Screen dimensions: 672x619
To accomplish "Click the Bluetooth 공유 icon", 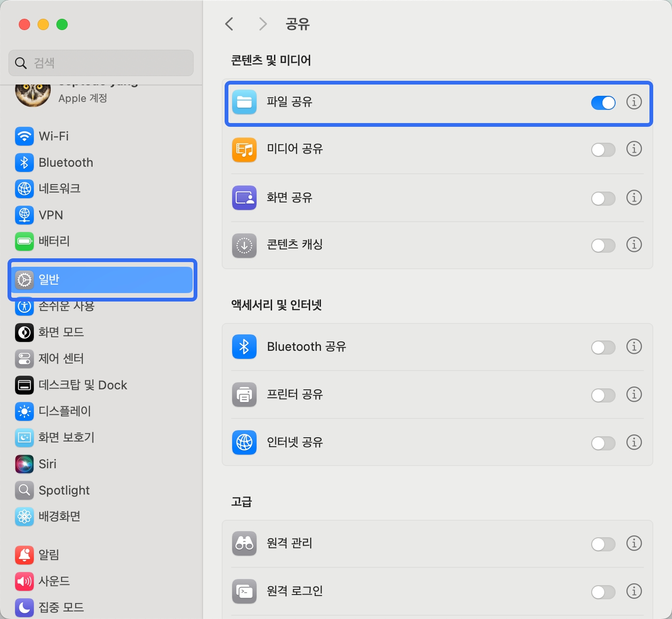I will 244,347.
